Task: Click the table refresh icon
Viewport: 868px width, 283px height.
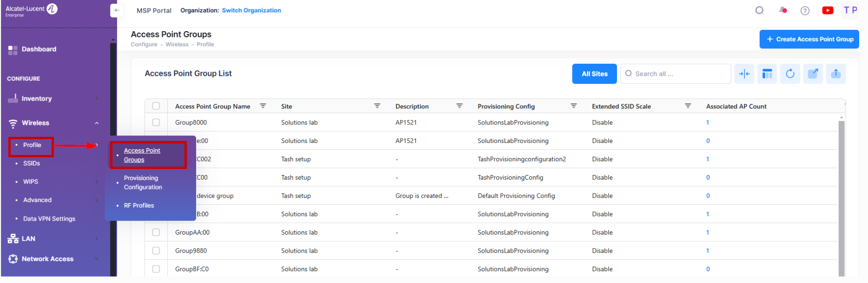Action: (790, 74)
